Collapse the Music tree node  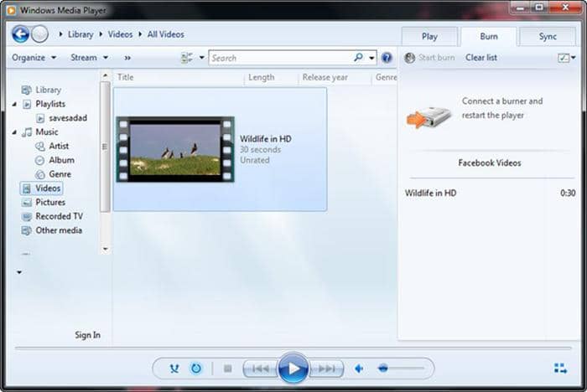(14, 132)
